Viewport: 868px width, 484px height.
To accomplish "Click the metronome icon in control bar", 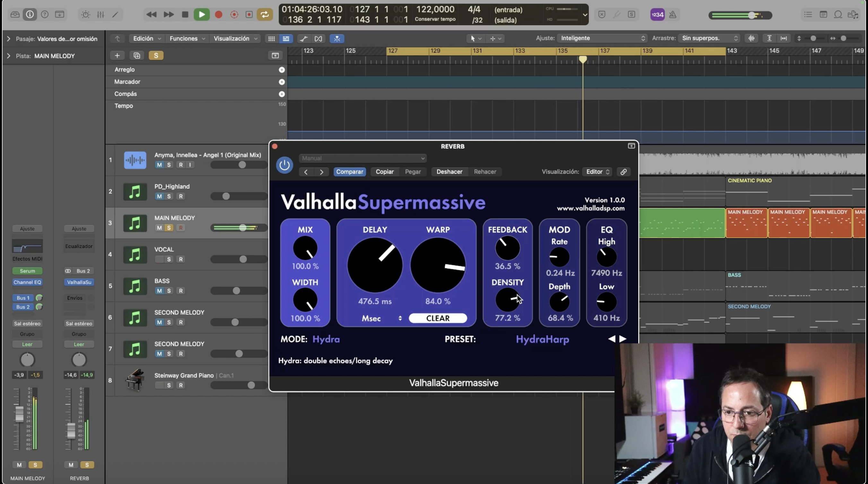I will (x=673, y=14).
